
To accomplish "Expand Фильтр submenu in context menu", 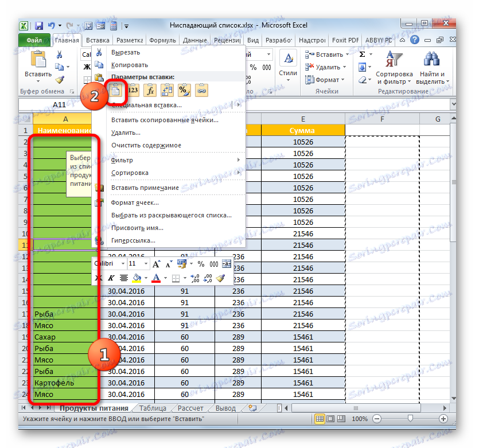I will coord(239,160).
